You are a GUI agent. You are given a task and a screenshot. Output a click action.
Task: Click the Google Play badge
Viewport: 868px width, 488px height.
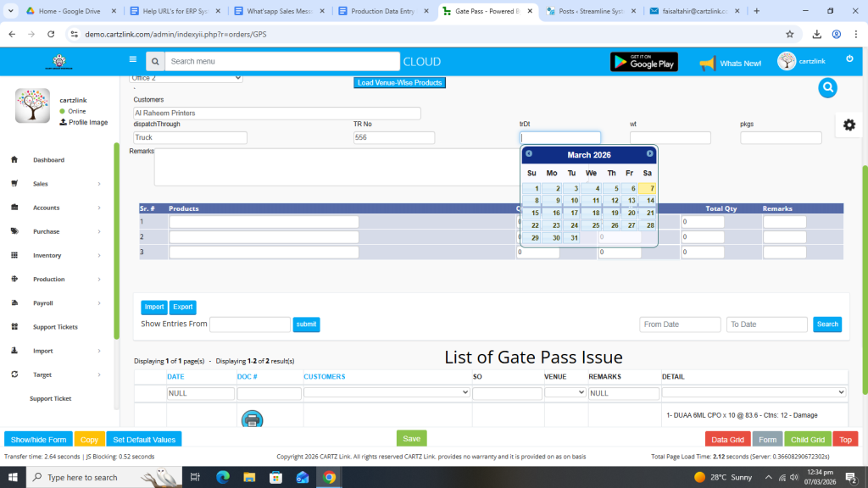coord(643,62)
